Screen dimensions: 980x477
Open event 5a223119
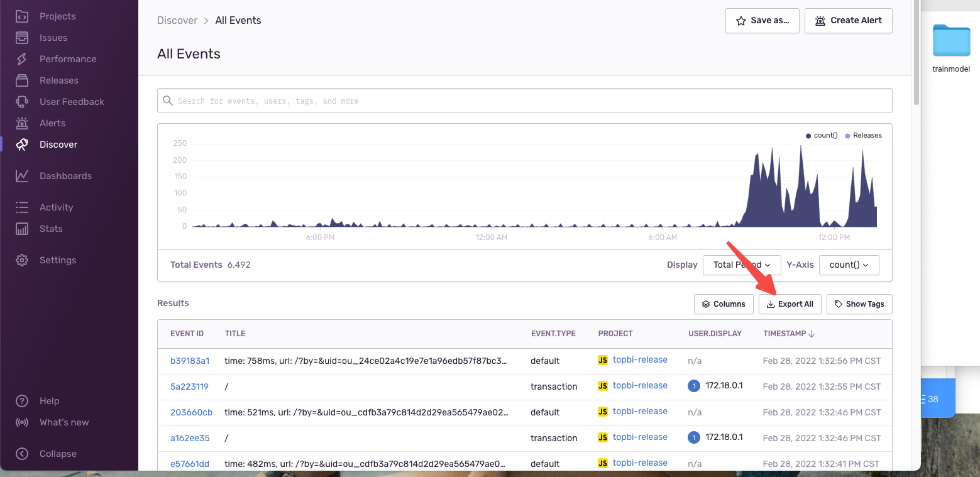click(189, 387)
